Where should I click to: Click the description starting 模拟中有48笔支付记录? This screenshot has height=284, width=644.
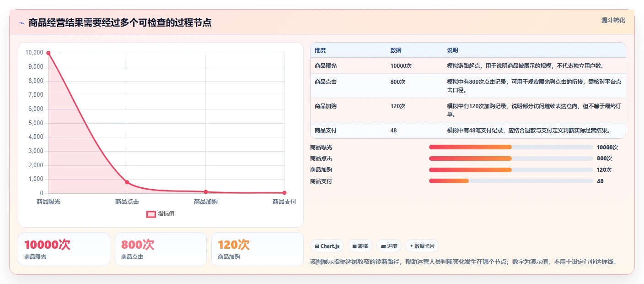click(529, 131)
